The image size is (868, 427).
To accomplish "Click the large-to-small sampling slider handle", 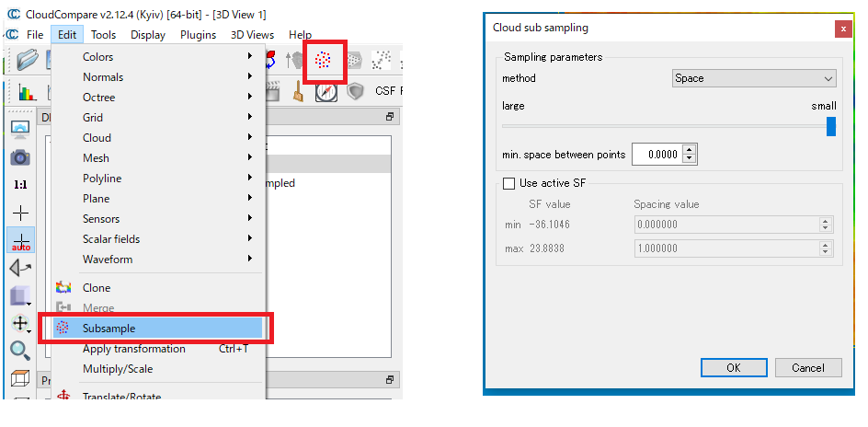I will click(831, 126).
